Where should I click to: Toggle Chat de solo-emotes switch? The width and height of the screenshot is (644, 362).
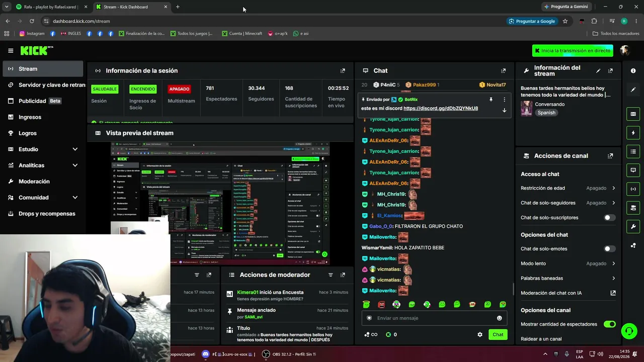click(609, 249)
